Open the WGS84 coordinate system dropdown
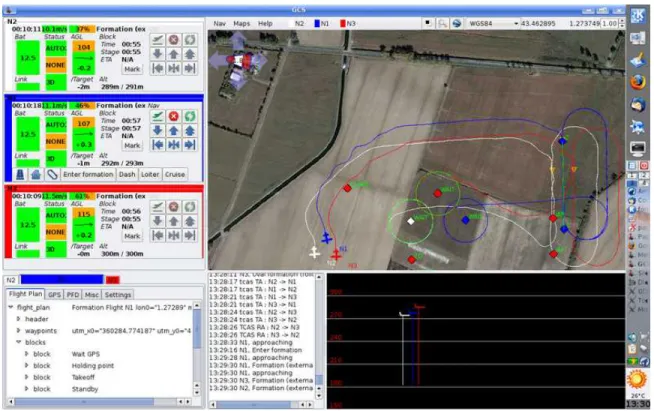This screenshot has height=411, width=654. click(493, 23)
